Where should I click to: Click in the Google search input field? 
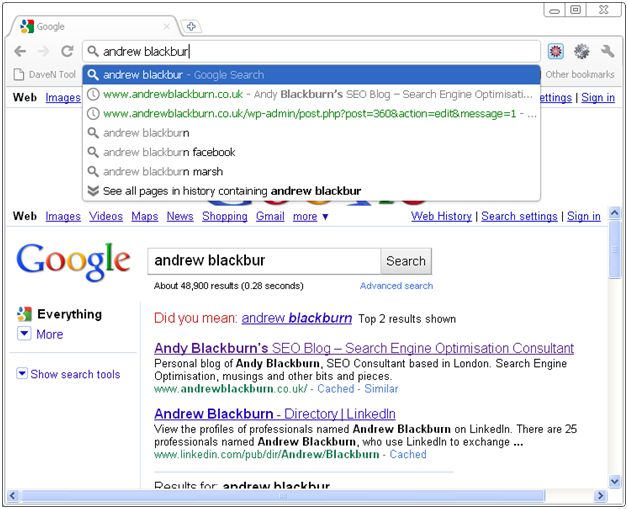(263, 261)
